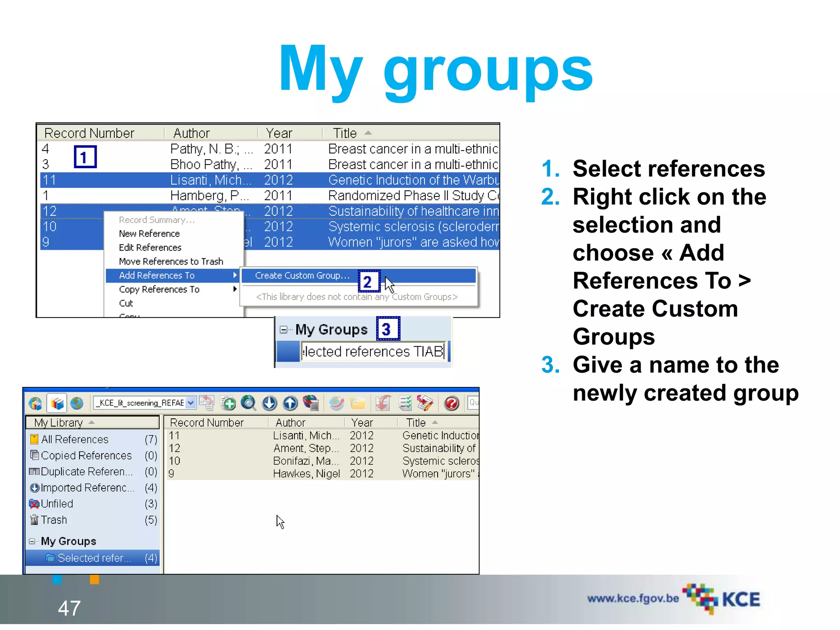840x630 pixels.
Task: Click the Format Bibliography checklist icon
Action: coord(405,403)
